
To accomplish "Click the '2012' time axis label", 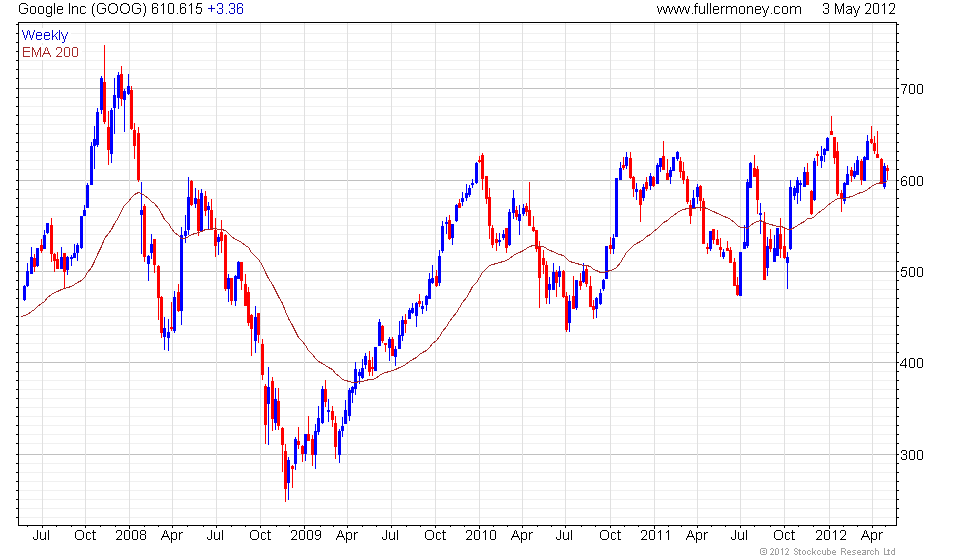I will pyautogui.click(x=831, y=536).
